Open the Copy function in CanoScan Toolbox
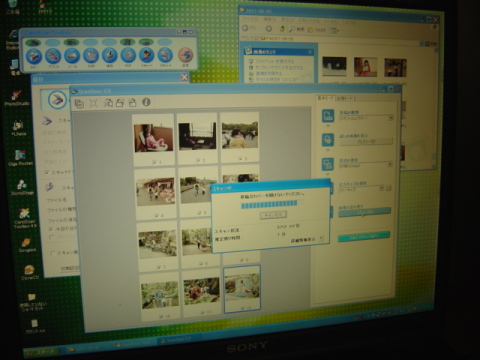 pyautogui.click(x=34, y=56)
